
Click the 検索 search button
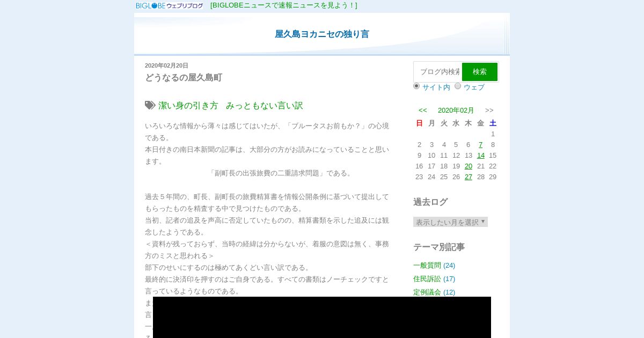click(x=480, y=72)
